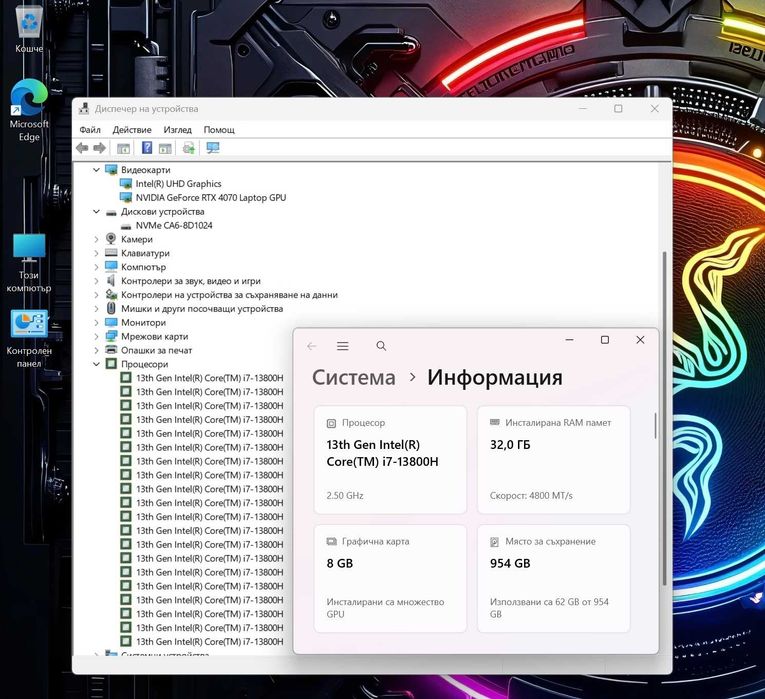This screenshot has height=699, width=765.
Task: Select the first i7-13800H processor entry
Action: point(209,378)
